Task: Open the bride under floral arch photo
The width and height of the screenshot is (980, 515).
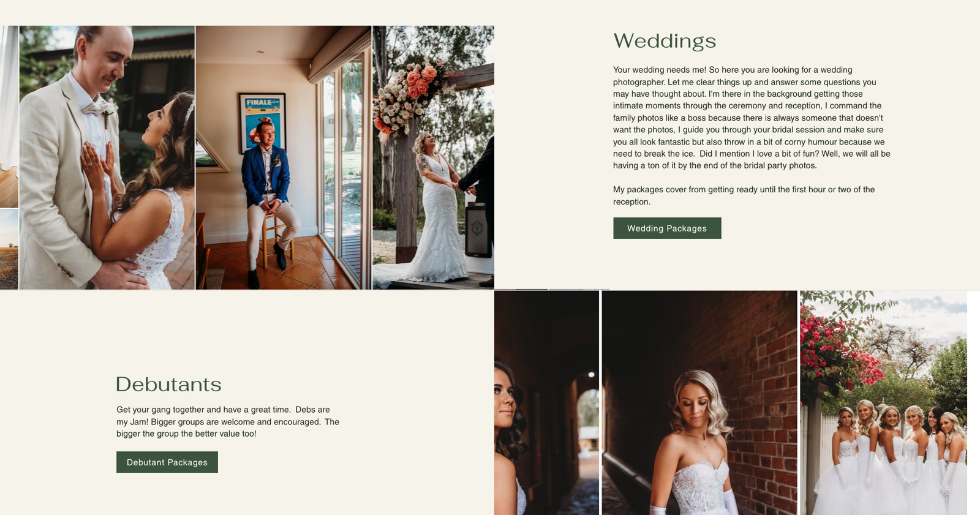Action: 434,157
